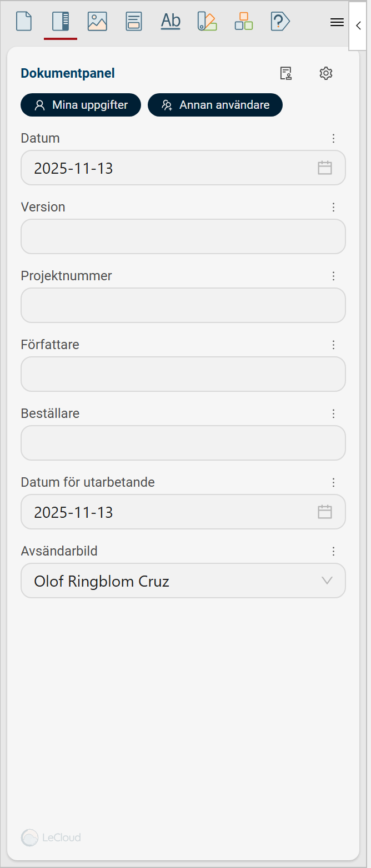Click the Projektnummer input field
This screenshot has height=868, width=371.
183,305
